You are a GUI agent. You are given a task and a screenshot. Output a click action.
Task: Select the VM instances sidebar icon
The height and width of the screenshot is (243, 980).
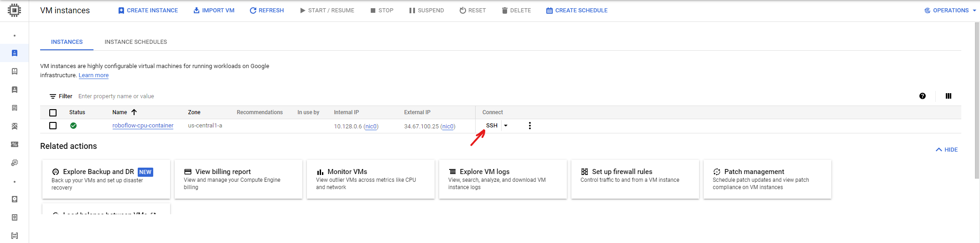15,53
